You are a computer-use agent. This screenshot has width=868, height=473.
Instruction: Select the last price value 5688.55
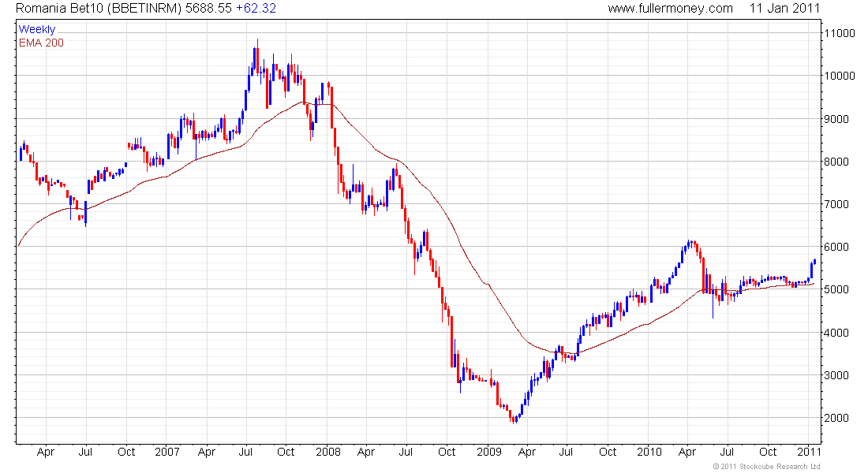tap(208, 9)
